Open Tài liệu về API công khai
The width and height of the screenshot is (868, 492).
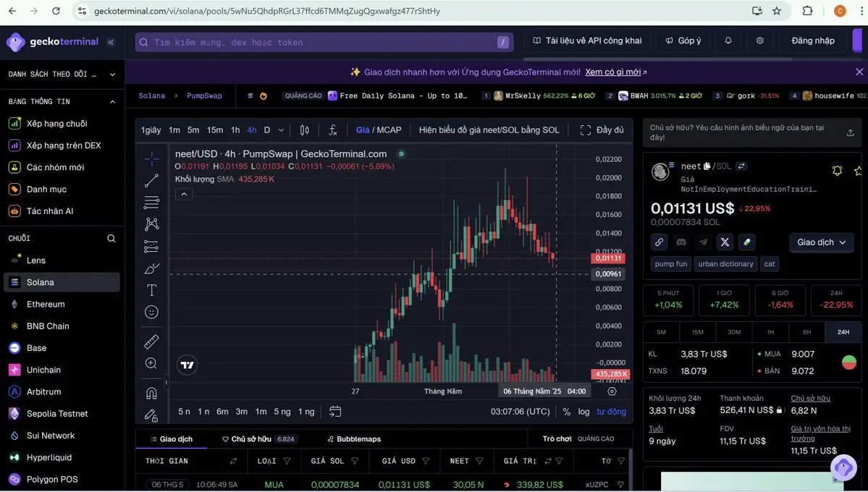[x=587, y=41]
